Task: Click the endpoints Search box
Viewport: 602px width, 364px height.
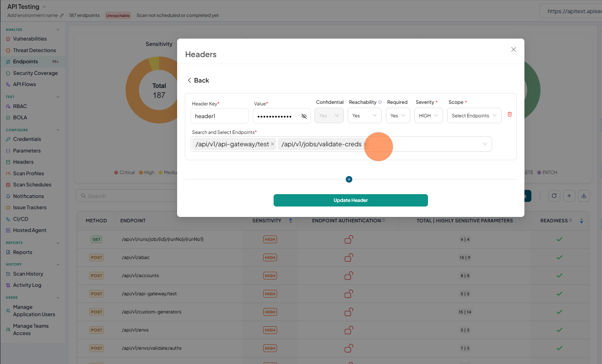Action: 127,196
